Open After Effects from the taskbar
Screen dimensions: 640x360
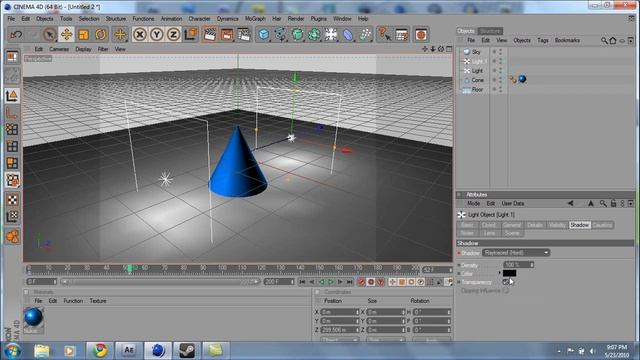129,350
